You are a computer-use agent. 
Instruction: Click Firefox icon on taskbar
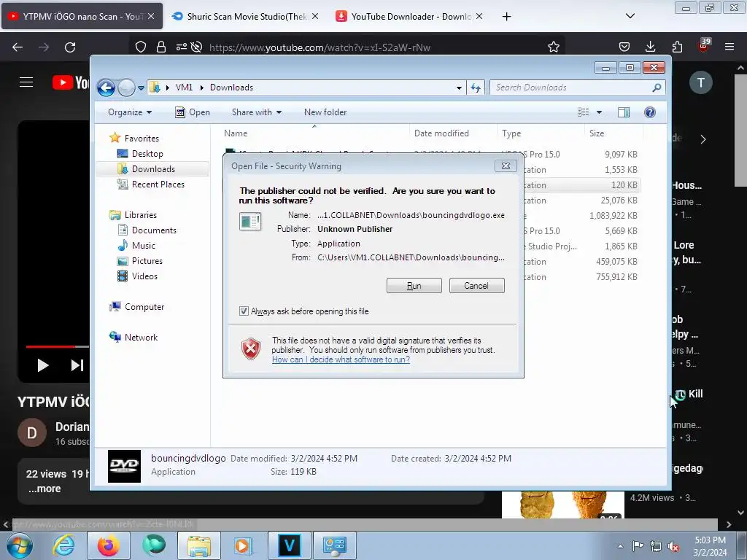click(109, 545)
